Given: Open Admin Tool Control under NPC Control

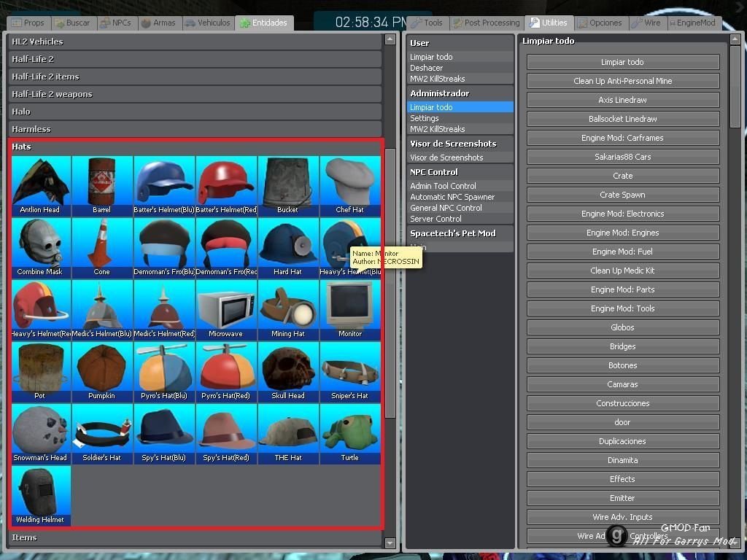Looking at the screenshot, I should coord(460,186).
